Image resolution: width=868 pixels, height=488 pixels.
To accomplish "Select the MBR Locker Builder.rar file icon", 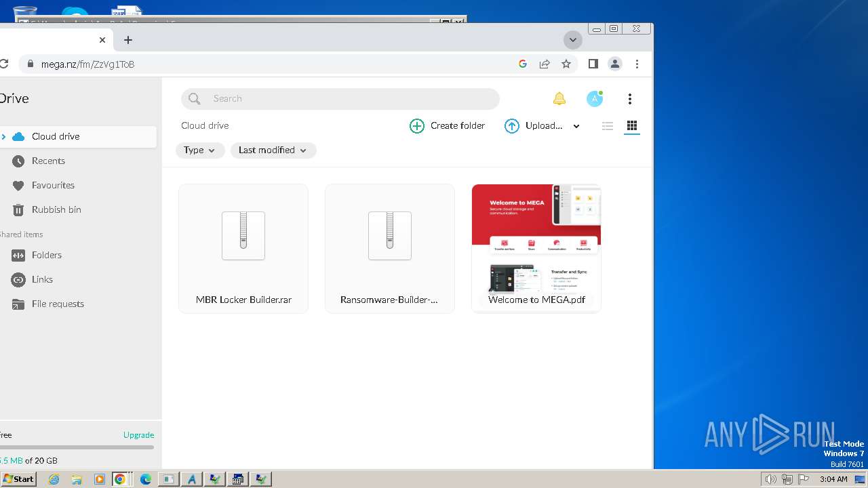I will 243,235.
